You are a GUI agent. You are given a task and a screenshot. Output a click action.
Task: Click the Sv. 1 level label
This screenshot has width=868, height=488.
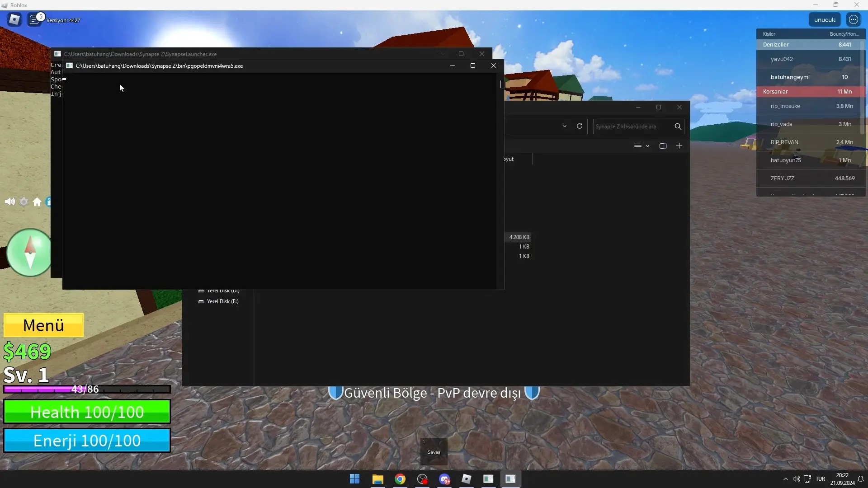(26, 375)
